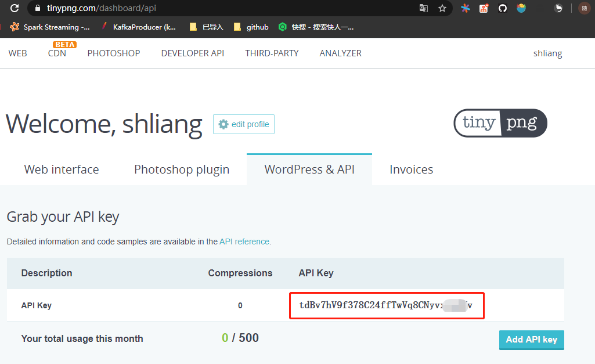Image resolution: width=595 pixels, height=364 pixels.
Task: Select the DEVELOPER API menu item
Action: (x=192, y=53)
